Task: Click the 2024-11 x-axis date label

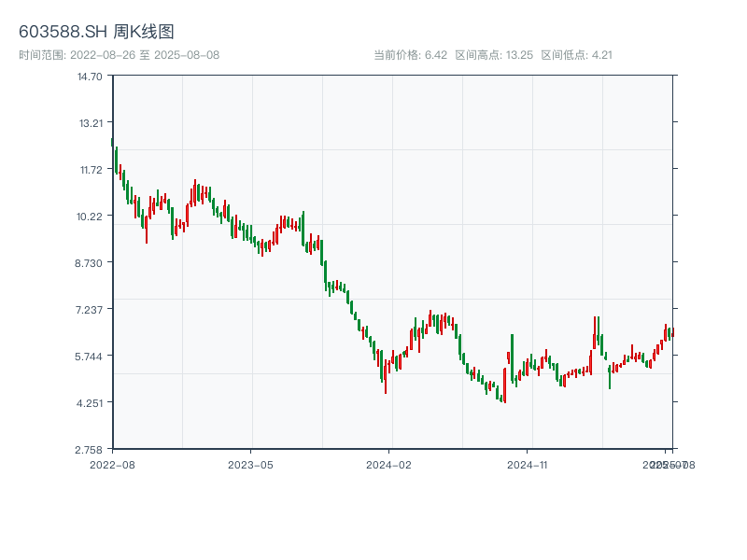Action: (x=528, y=464)
